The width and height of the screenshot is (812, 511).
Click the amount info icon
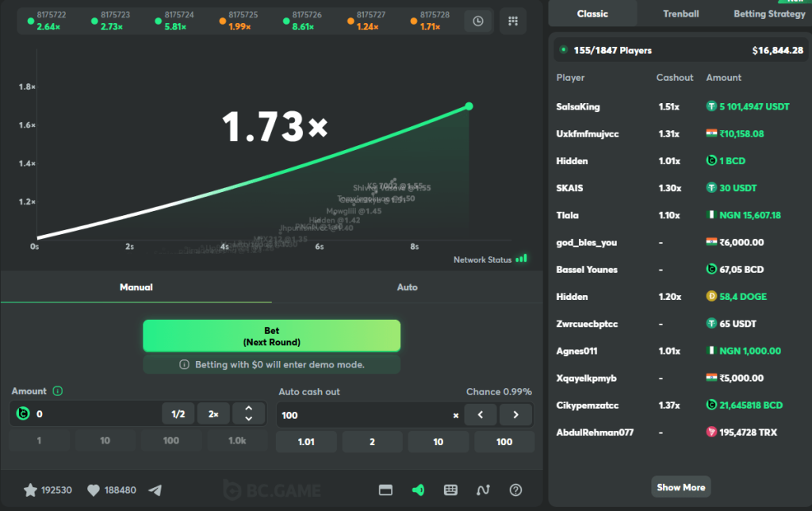[x=58, y=391]
